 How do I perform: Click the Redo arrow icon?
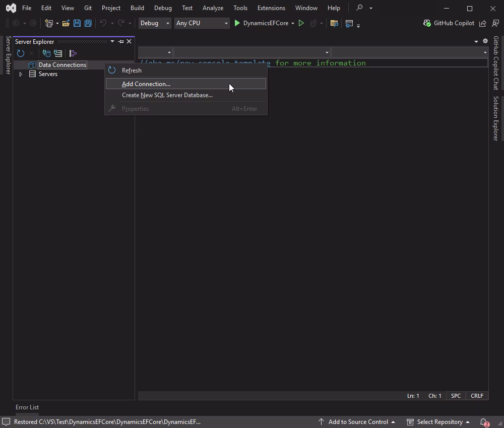point(121,23)
